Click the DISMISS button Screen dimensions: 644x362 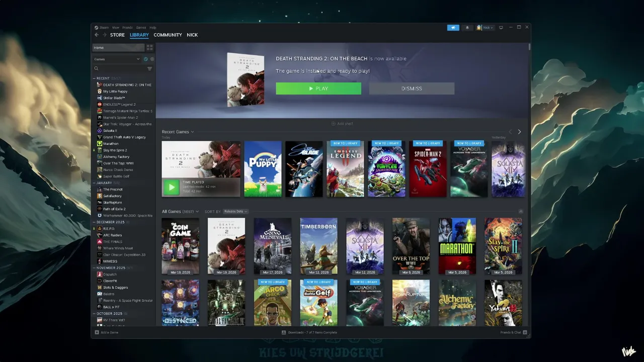412,88
